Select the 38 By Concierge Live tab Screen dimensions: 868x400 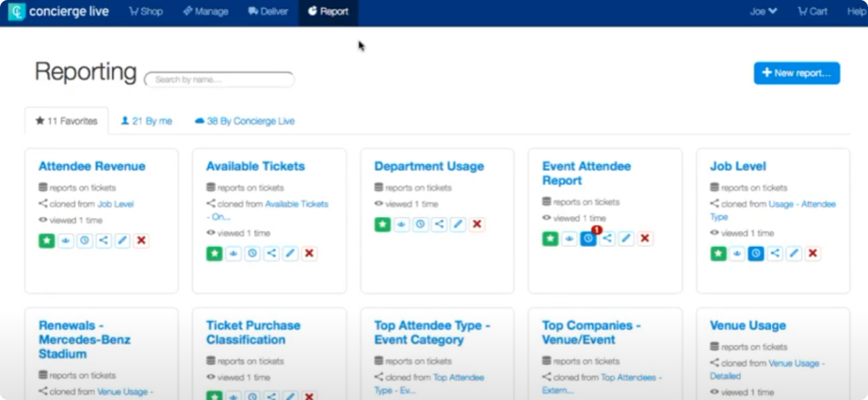click(245, 121)
